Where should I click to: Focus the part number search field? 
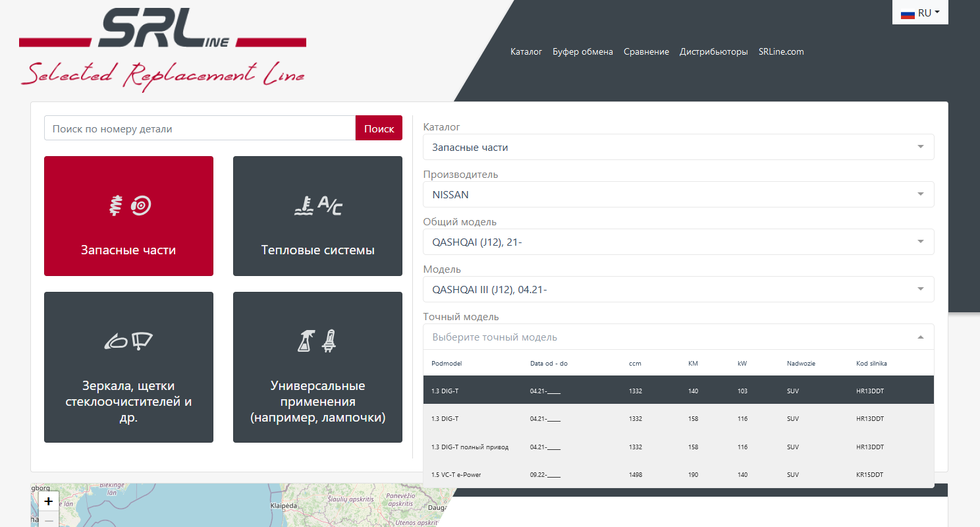(x=200, y=128)
